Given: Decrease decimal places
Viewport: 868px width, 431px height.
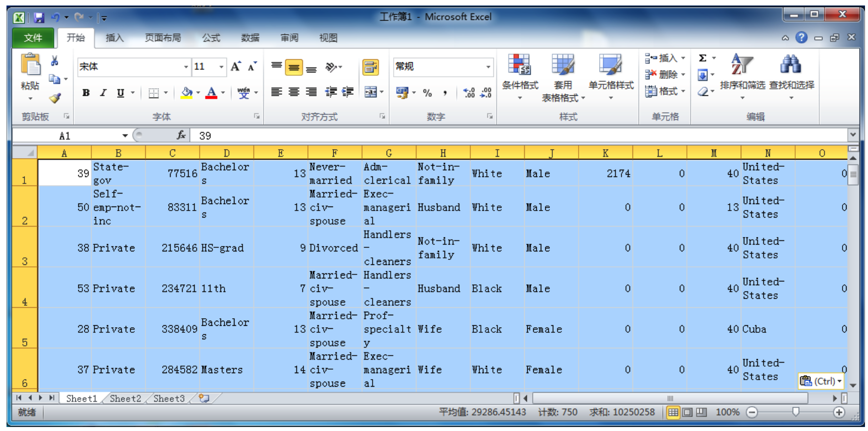Looking at the screenshot, I should (486, 93).
